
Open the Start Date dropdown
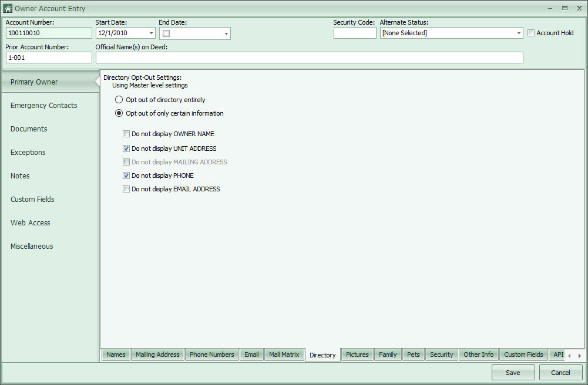[x=151, y=33]
